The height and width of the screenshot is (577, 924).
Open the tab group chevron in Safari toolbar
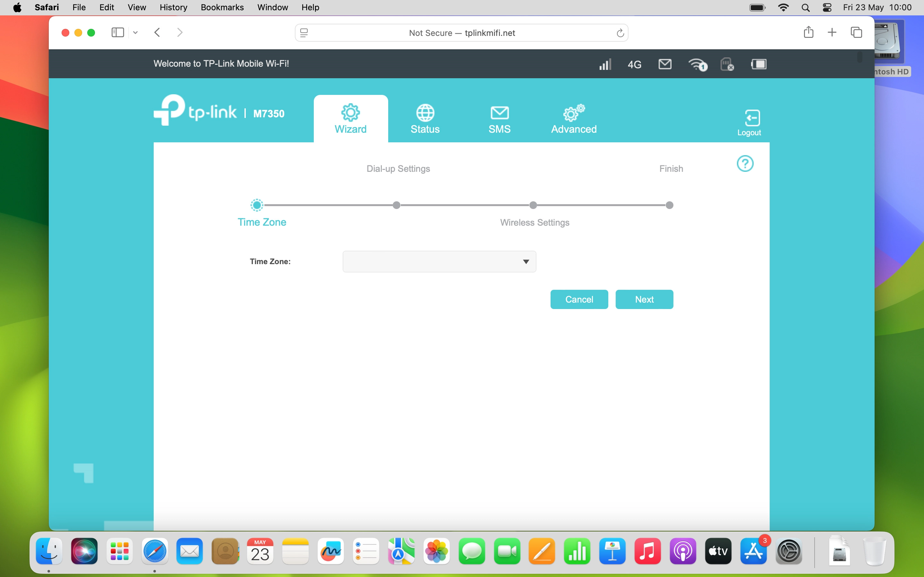[135, 32]
